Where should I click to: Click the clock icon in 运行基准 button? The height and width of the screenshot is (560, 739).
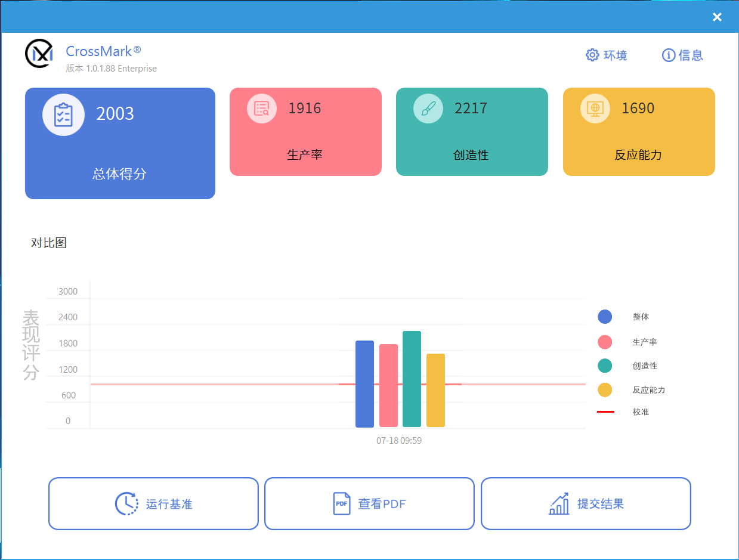(126, 504)
